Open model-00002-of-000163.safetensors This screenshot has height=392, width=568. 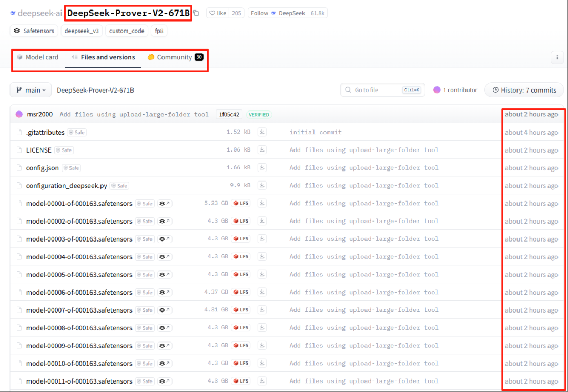[79, 221]
